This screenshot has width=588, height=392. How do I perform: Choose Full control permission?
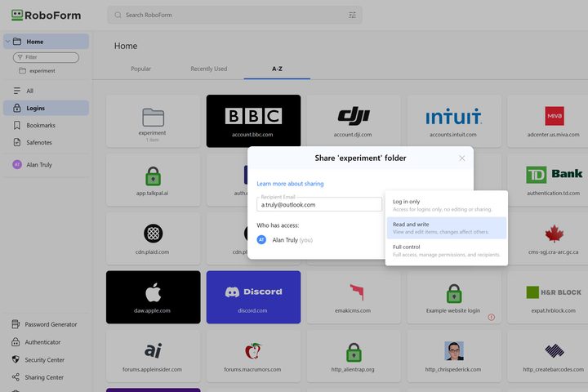click(447, 251)
